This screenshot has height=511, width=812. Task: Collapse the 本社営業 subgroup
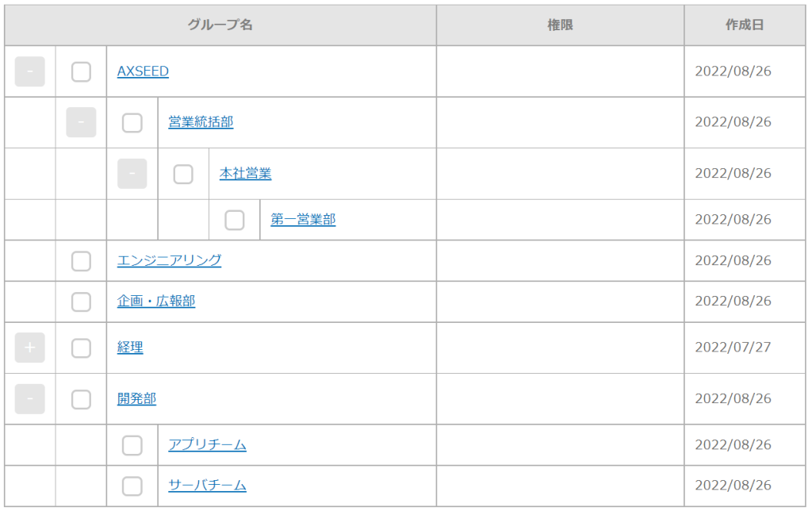pos(132,173)
